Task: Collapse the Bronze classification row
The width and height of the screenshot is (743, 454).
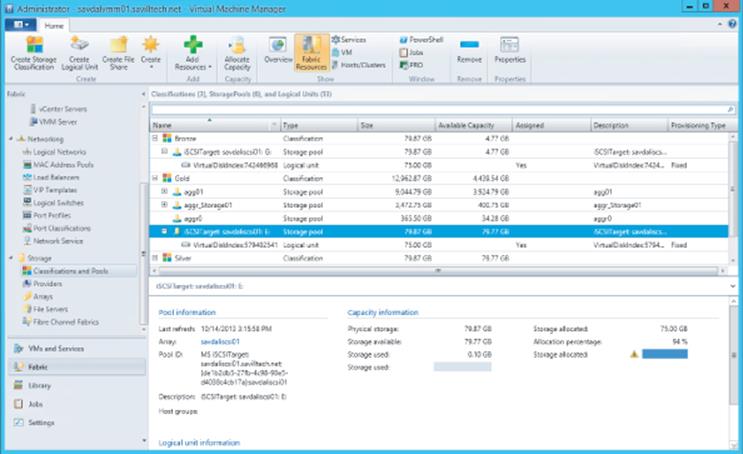Action: point(155,138)
